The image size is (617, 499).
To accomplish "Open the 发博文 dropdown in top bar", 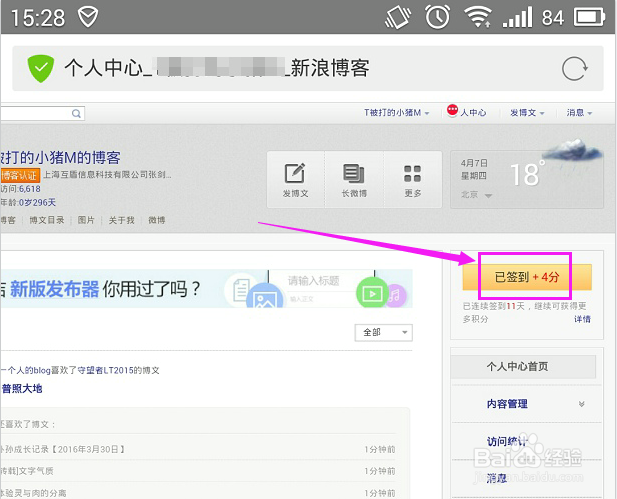I will [x=527, y=113].
